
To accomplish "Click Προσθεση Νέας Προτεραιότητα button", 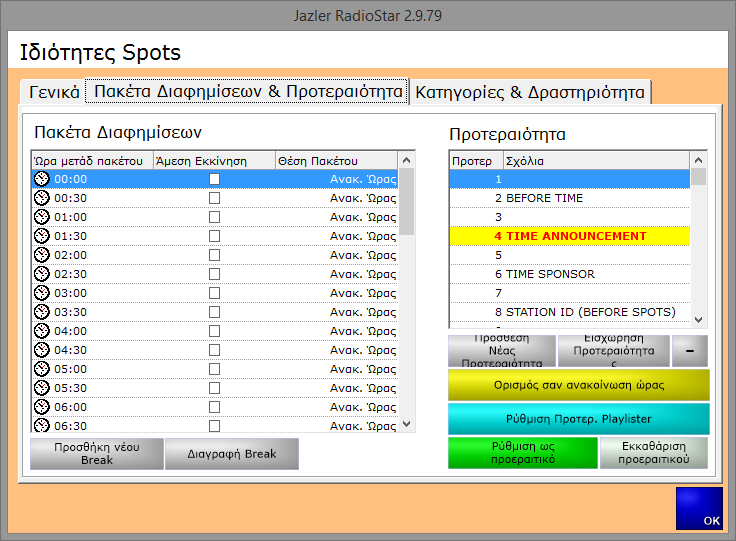I will click(502, 351).
